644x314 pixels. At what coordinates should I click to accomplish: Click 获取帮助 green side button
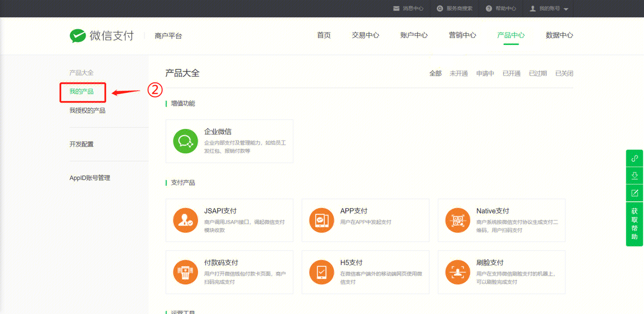pos(635,224)
